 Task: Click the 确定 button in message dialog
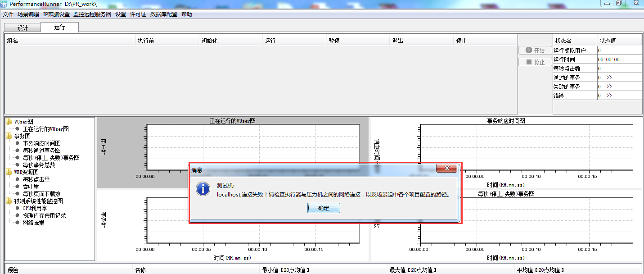324,208
